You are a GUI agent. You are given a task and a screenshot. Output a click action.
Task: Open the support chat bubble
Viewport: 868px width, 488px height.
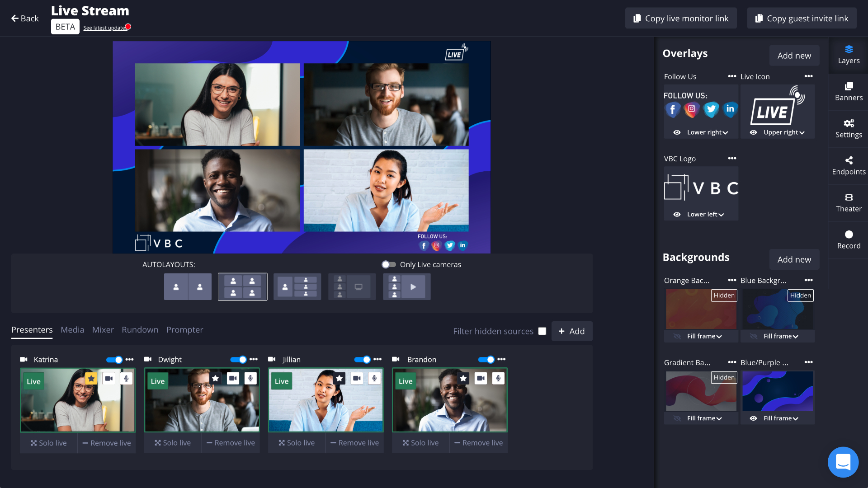click(x=843, y=462)
